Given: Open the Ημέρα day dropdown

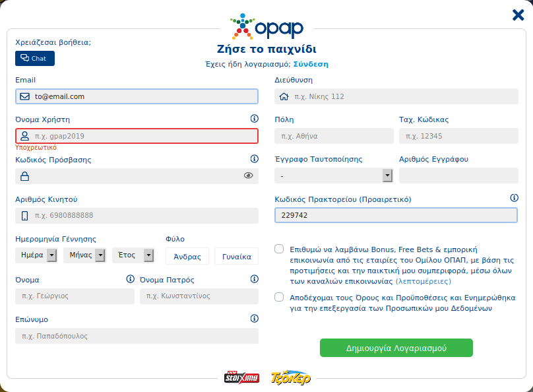Looking at the screenshot, I should point(36,255).
